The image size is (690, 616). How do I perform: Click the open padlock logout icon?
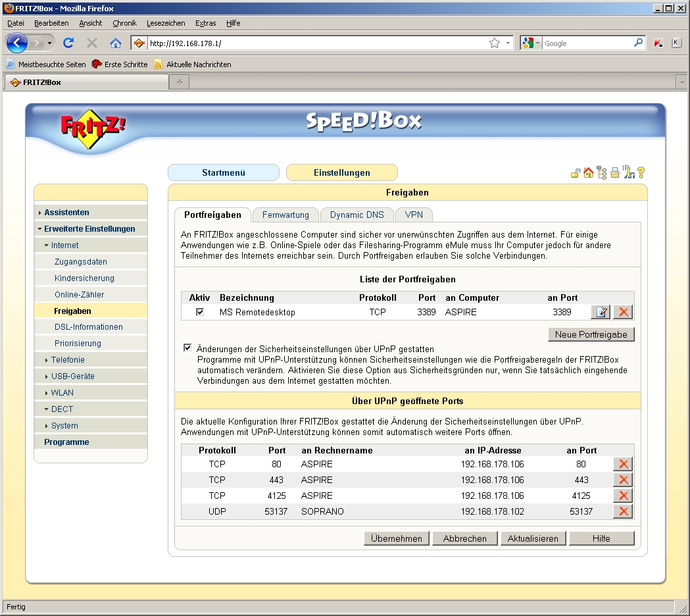tap(575, 174)
